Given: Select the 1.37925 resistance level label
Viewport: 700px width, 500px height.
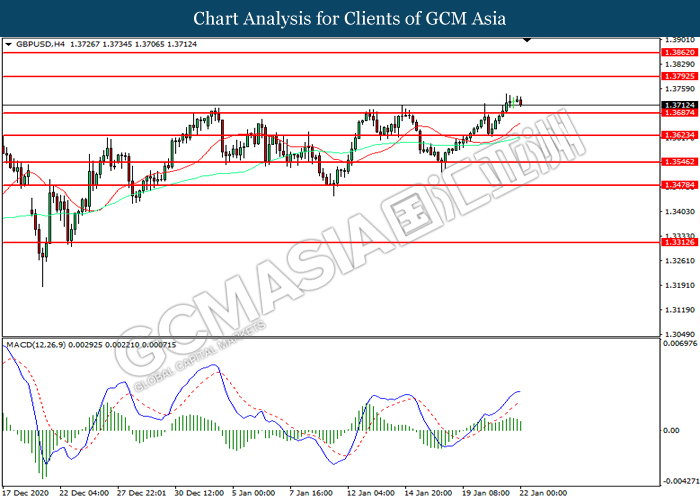Looking at the screenshot, I should click(679, 76).
